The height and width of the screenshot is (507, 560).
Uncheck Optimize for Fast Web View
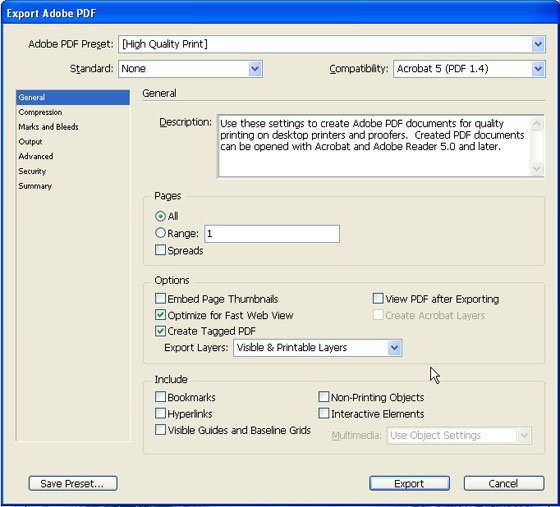point(160,315)
